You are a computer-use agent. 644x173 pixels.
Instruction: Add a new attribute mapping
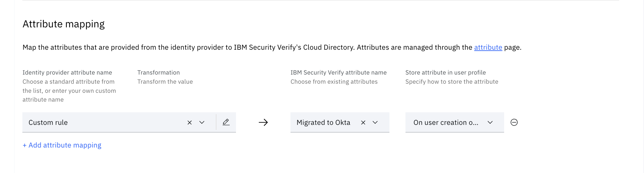tap(62, 145)
